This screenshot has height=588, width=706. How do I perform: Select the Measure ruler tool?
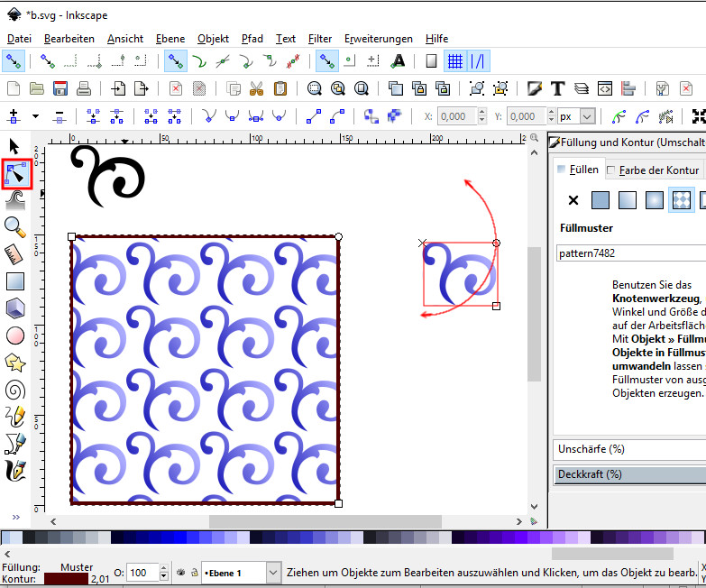14,254
